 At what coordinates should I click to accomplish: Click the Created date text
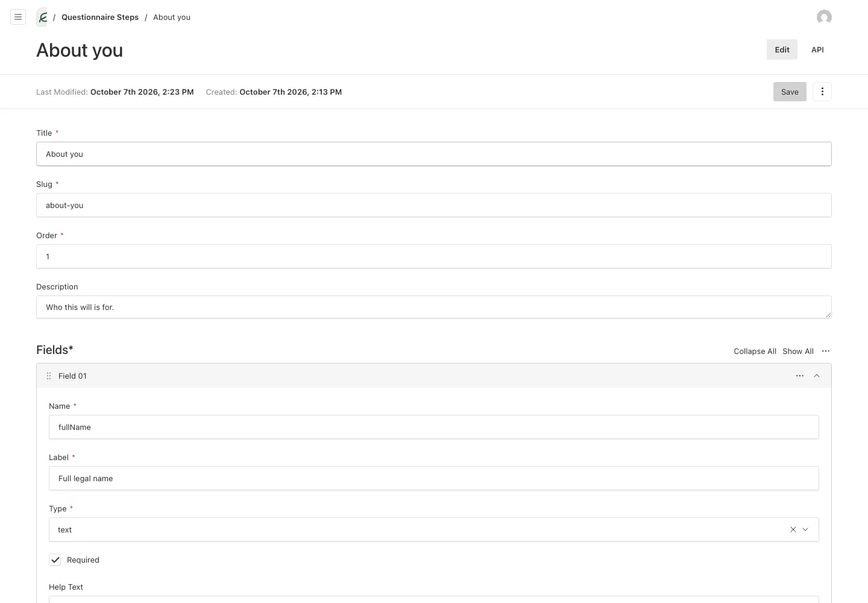coord(291,92)
